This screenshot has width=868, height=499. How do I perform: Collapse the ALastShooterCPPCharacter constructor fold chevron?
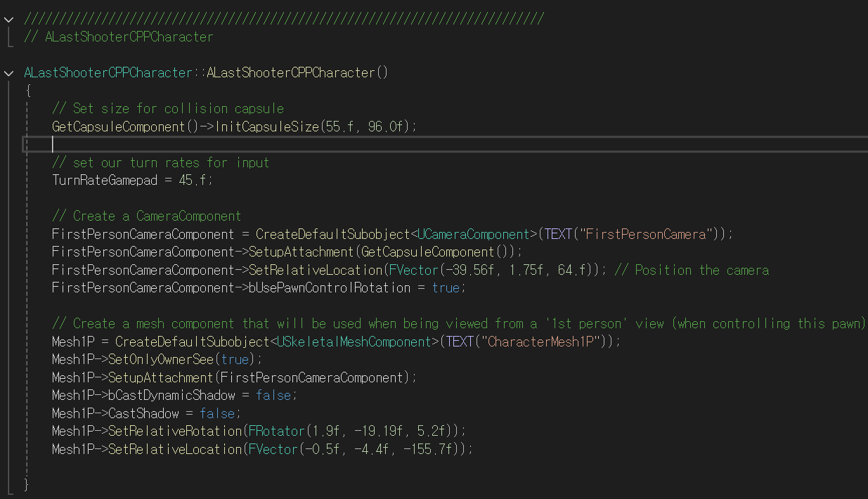(x=8, y=73)
